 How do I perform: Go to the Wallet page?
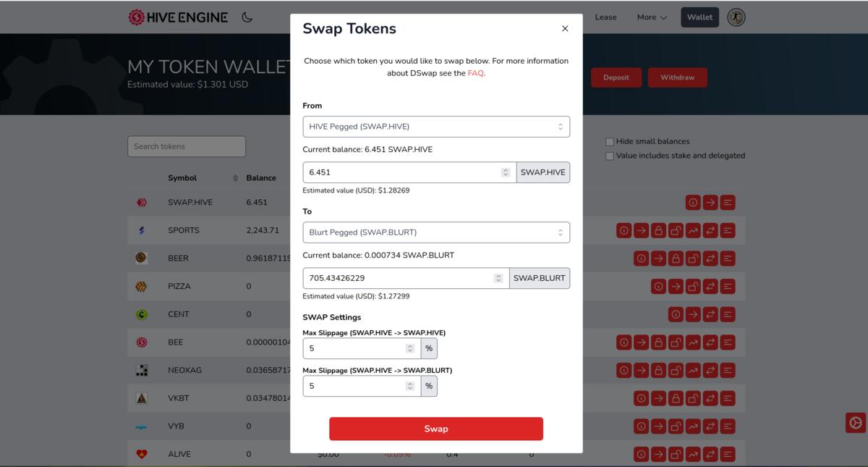tap(699, 17)
